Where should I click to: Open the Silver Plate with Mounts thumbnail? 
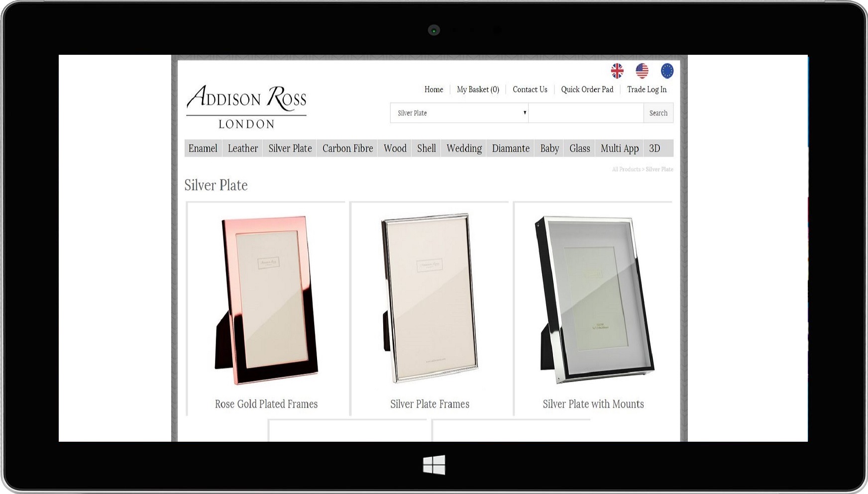(593, 300)
